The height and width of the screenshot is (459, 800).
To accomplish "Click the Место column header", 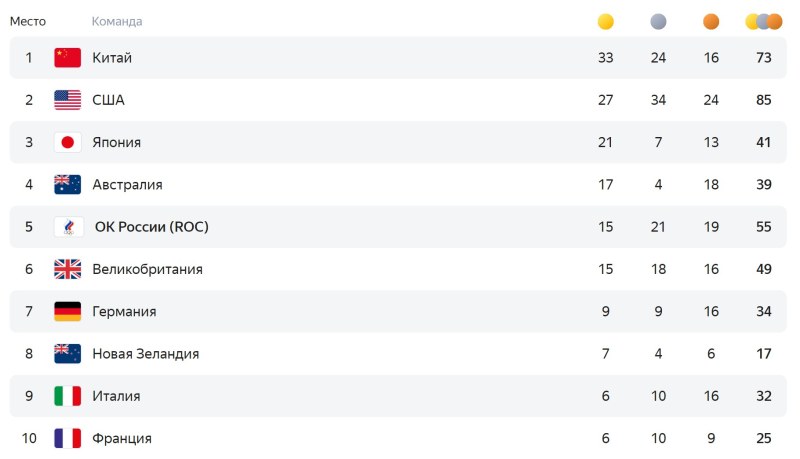I will pos(28,21).
